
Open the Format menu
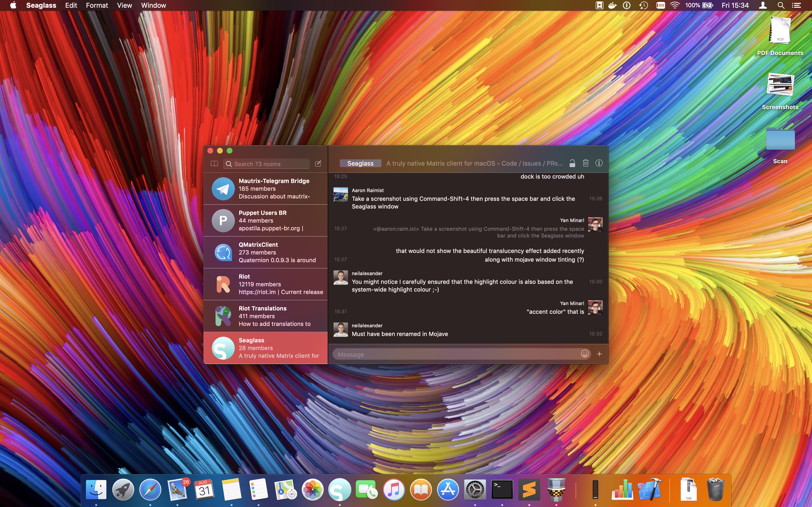click(97, 5)
